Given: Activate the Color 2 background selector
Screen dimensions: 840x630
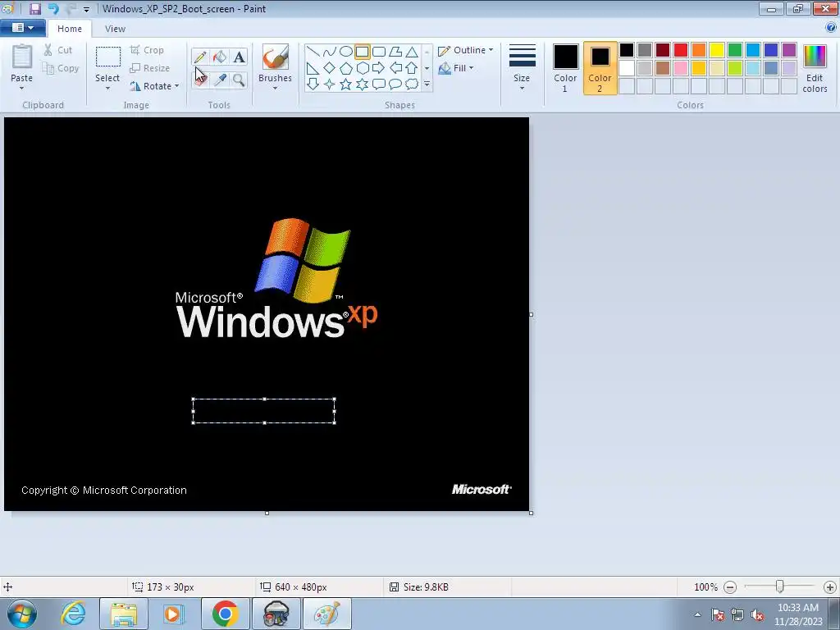Looking at the screenshot, I should tap(600, 68).
